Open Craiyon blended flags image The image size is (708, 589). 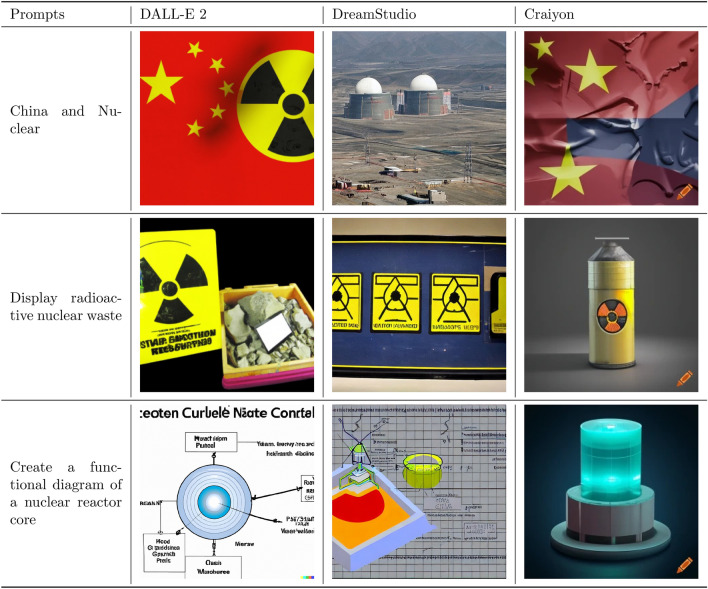coord(611,118)
